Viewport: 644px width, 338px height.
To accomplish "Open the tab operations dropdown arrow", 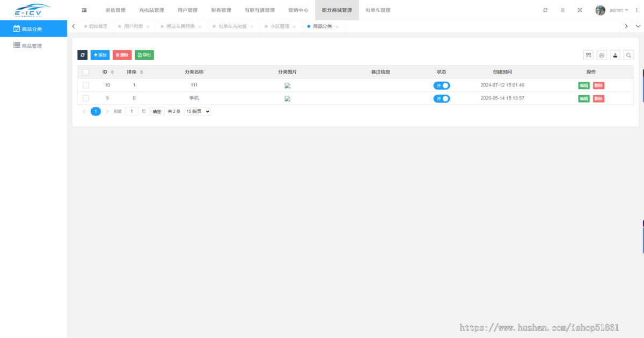I will point(638,26).
